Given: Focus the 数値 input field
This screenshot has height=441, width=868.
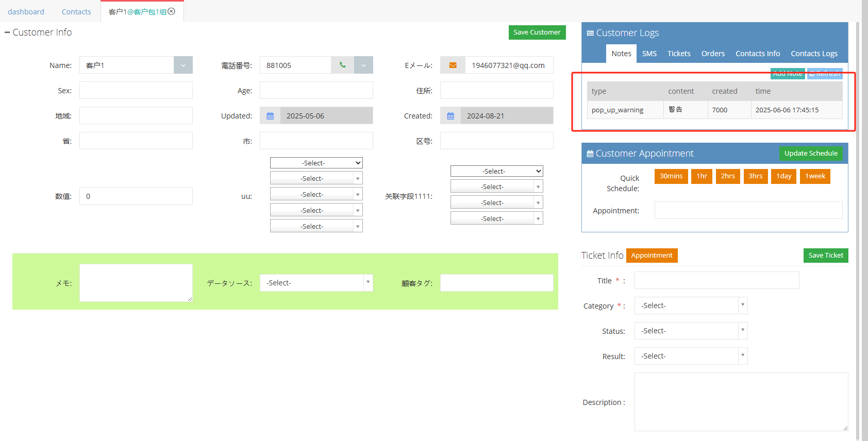Looking at the screenshot, I should coord(136,196).
